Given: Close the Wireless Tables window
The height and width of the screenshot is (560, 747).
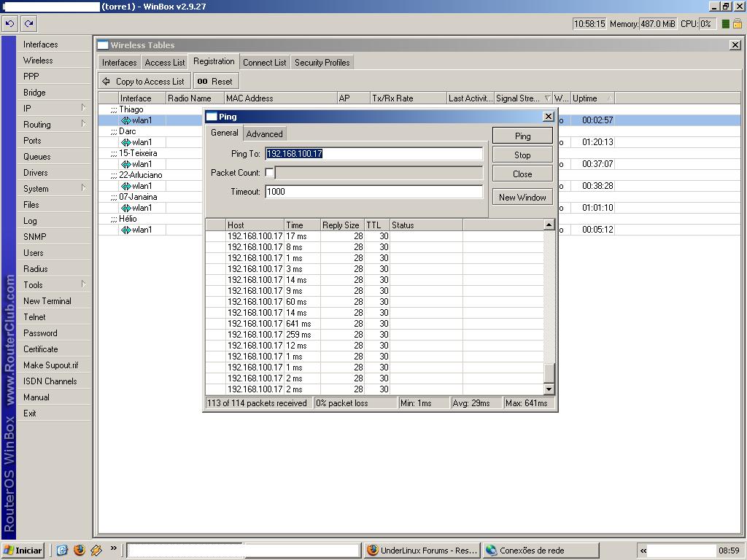Looking at the screenshot, I should tap(735, 45).
